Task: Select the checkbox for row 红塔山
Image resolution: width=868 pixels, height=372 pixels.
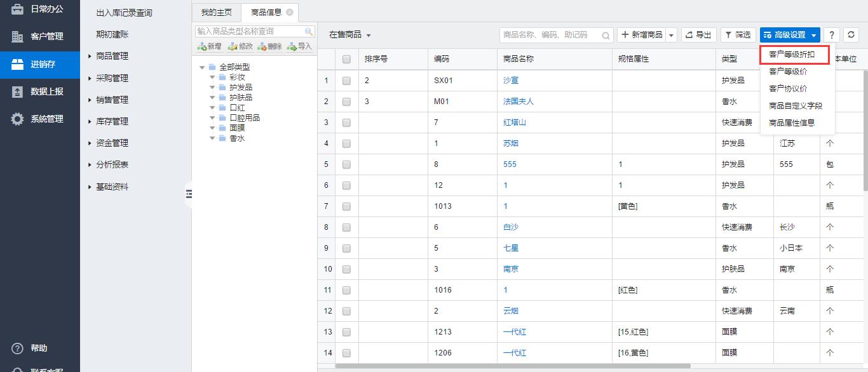Action: 346,123
